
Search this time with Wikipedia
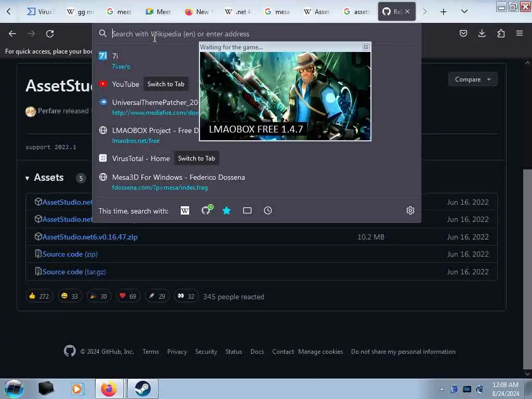point(185,211)
